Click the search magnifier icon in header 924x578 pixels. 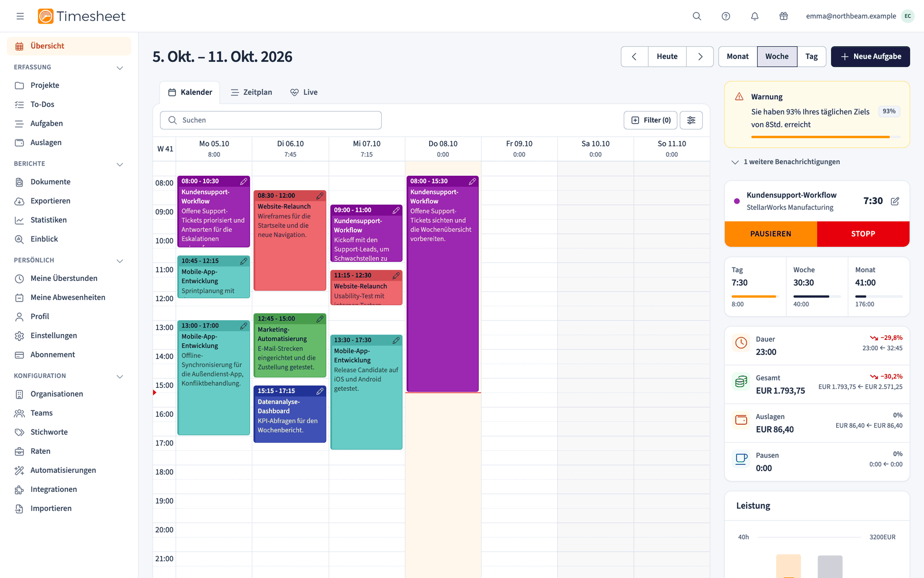coord(697,16)
